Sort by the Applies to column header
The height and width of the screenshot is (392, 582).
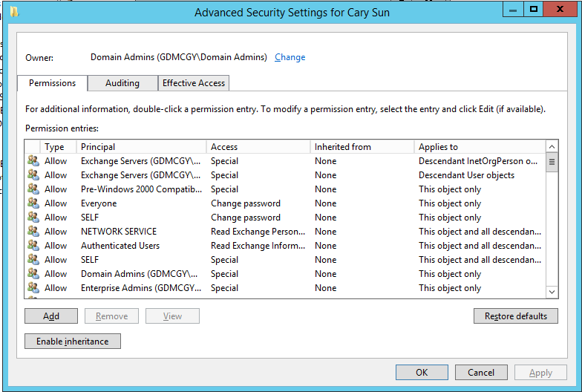480,147
